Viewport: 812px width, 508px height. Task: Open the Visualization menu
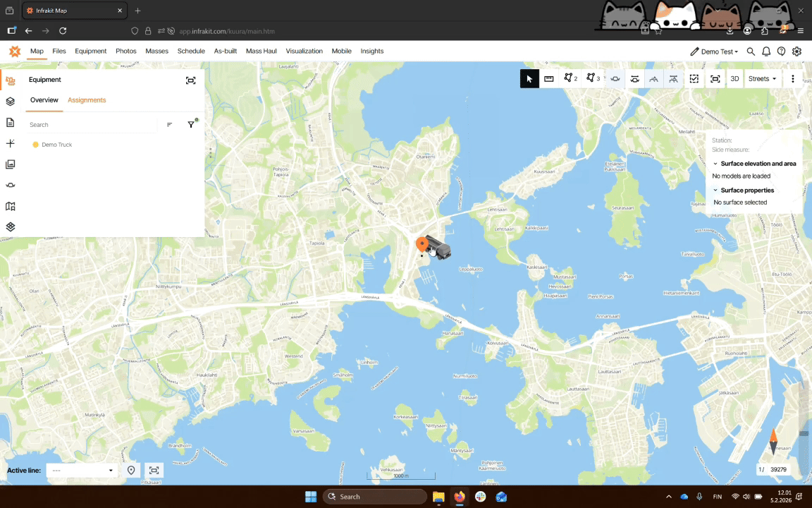[x=304, y=51]
